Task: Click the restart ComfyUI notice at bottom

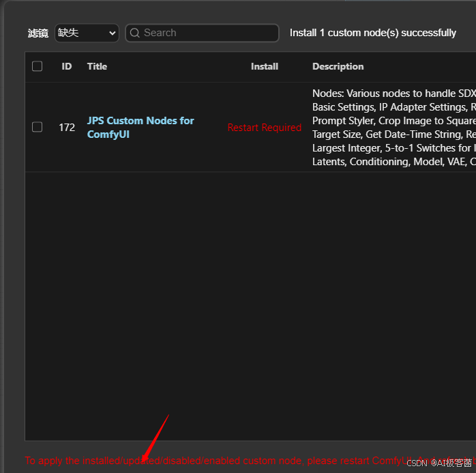Action: (x=250, y=461)
